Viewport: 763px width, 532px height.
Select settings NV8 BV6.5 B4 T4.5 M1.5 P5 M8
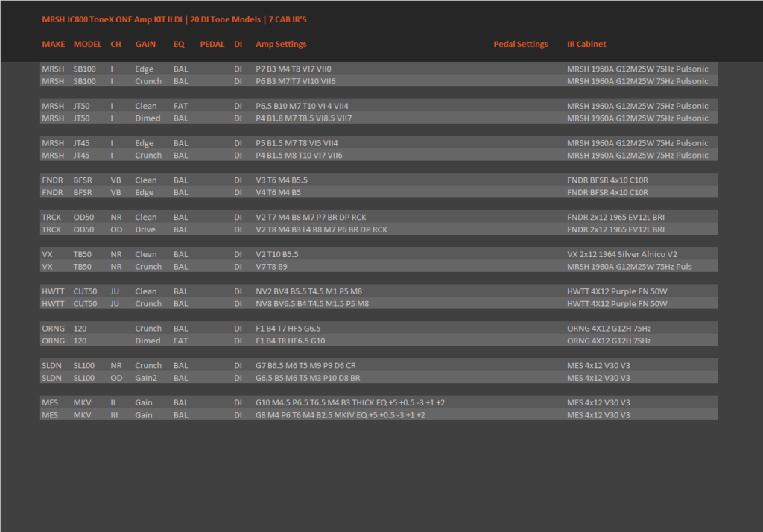click(x=312, y=304)
